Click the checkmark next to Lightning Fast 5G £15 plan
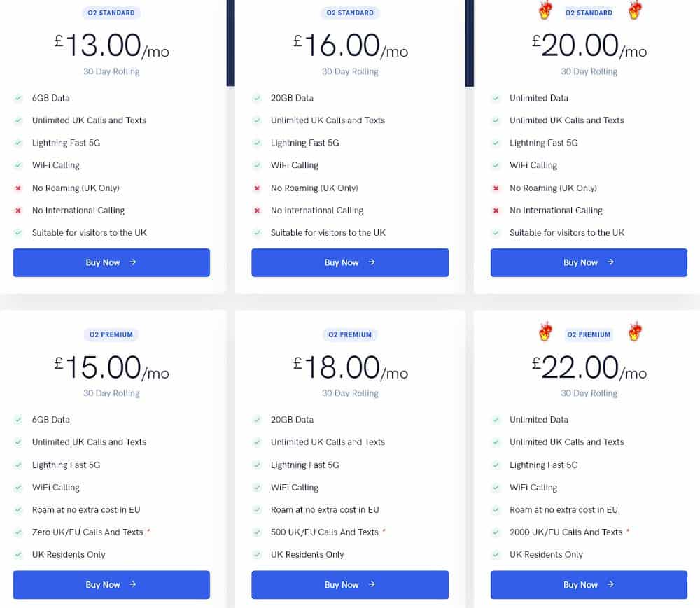700x608 pixels. 17,465
